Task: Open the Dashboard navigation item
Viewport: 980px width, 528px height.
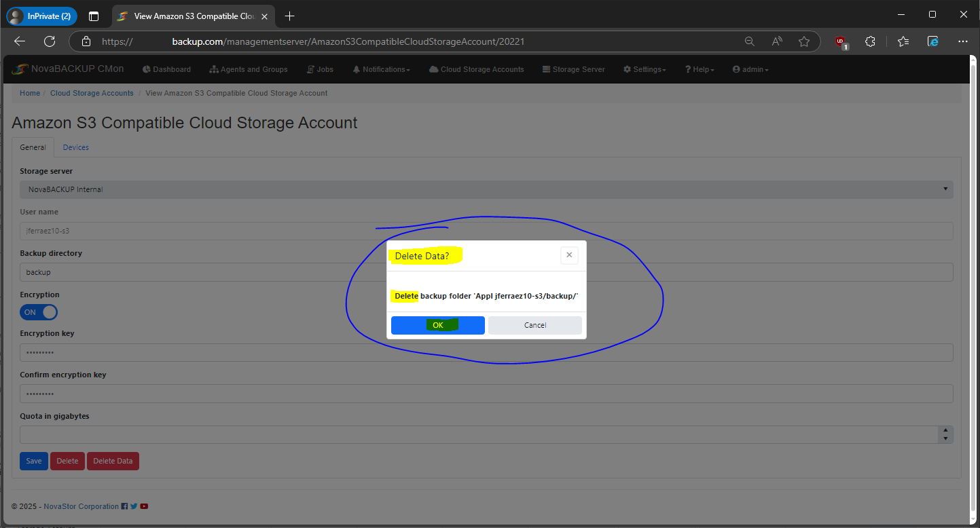Action: click(167, 69)
